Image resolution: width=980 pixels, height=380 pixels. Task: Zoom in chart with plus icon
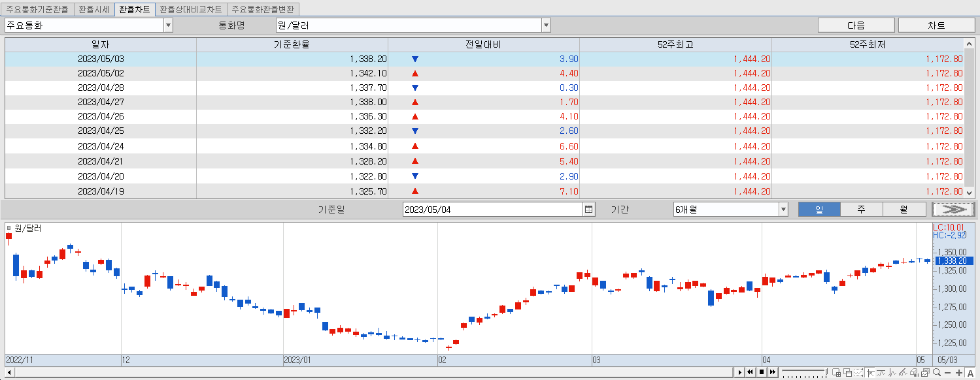959,373
